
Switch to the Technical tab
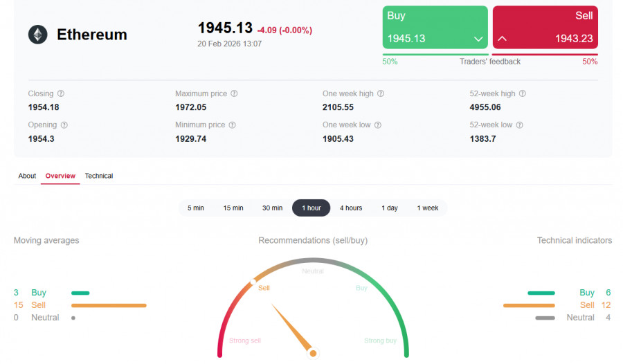99,176
